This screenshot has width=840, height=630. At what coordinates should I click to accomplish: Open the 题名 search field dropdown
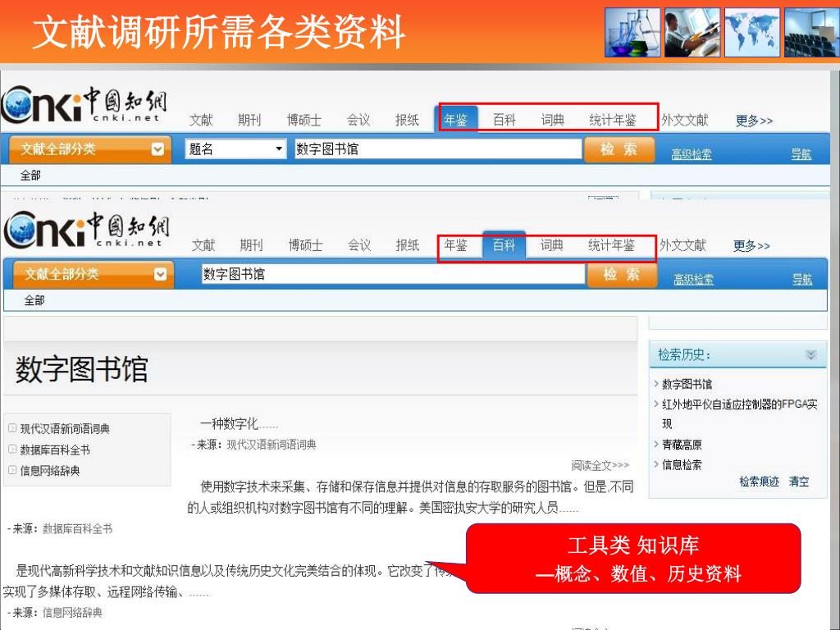235,149
